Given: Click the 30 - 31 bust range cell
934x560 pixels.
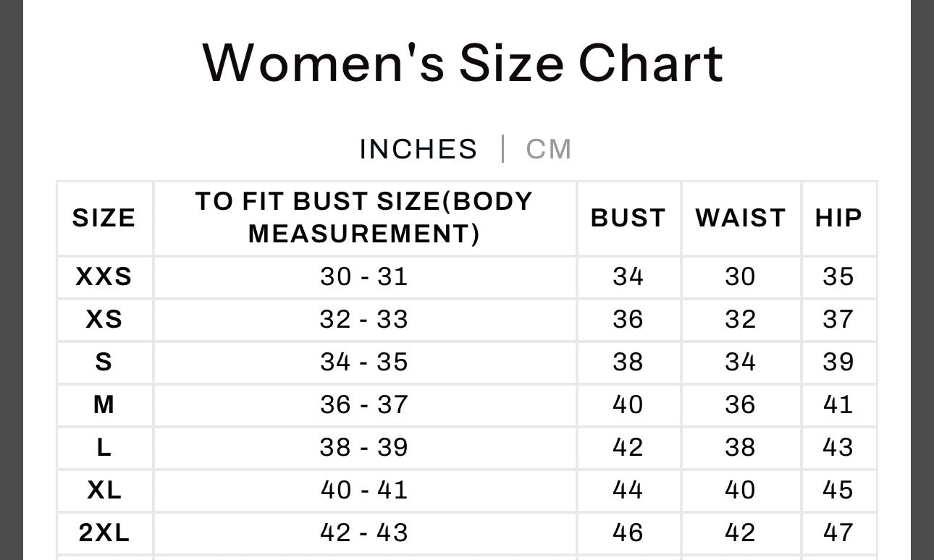Looking at the screenshot, I should click(364, 276).
